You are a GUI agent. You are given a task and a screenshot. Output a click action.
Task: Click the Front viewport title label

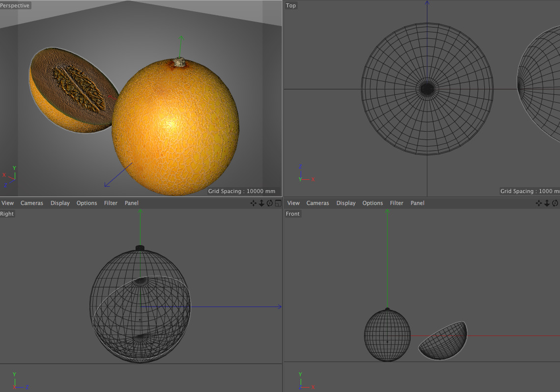[292, 214]
